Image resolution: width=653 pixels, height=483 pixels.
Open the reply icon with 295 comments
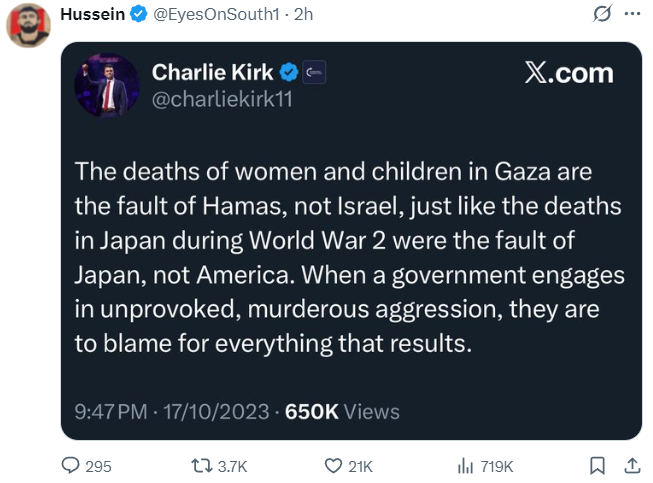point(70,466)
